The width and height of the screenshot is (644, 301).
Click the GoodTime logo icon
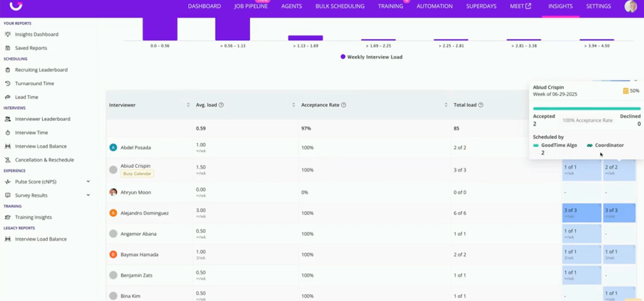pyautogui.click(x=16, y=6)
